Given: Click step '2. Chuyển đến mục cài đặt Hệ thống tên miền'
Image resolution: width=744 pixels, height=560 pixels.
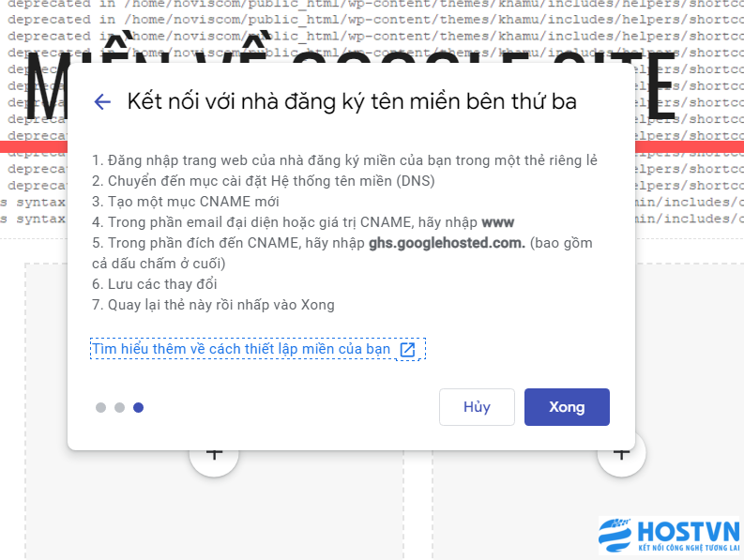Looking at the screenshot, I should 264,181.
